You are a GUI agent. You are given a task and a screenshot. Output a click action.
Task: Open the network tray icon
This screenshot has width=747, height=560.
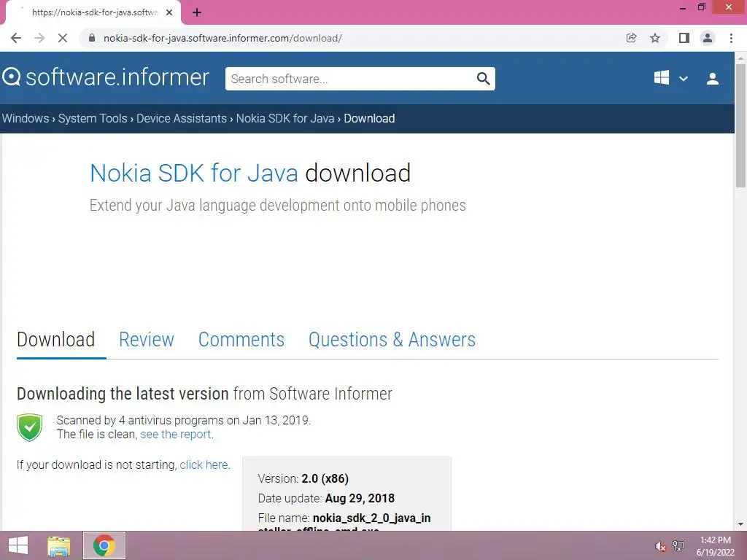pyautogui.click(x=678, y=546)
